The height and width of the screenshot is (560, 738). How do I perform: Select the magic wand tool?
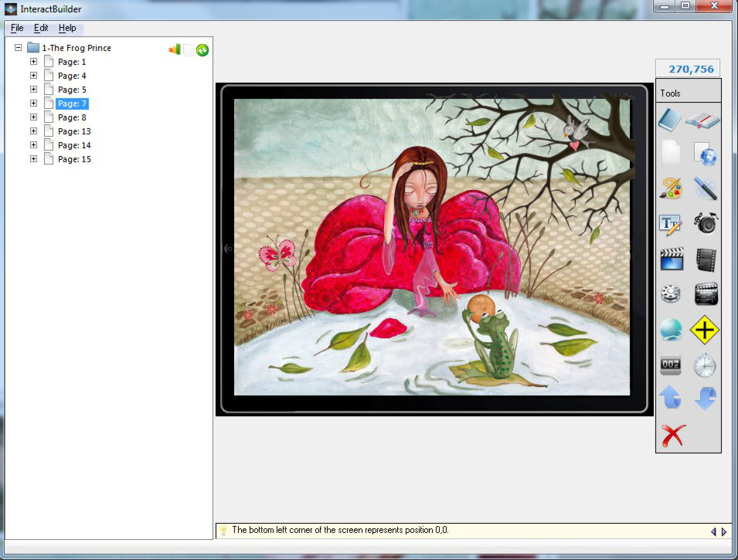pos(705,188)
